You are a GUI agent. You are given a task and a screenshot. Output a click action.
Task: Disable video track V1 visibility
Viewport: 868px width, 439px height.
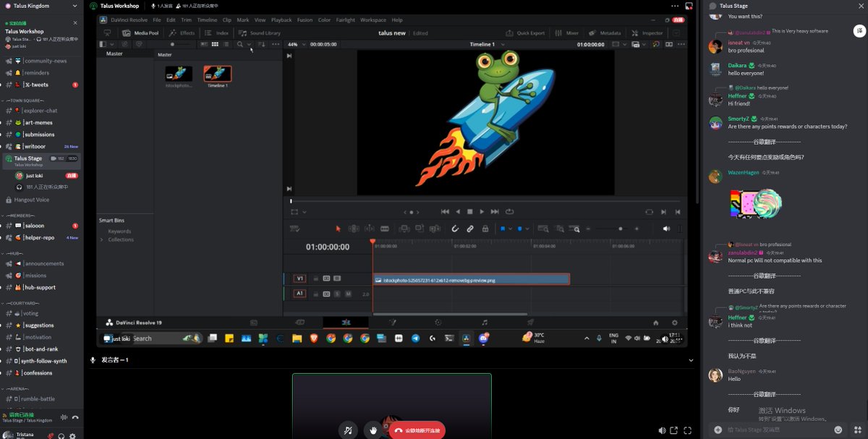coord(337,278)
